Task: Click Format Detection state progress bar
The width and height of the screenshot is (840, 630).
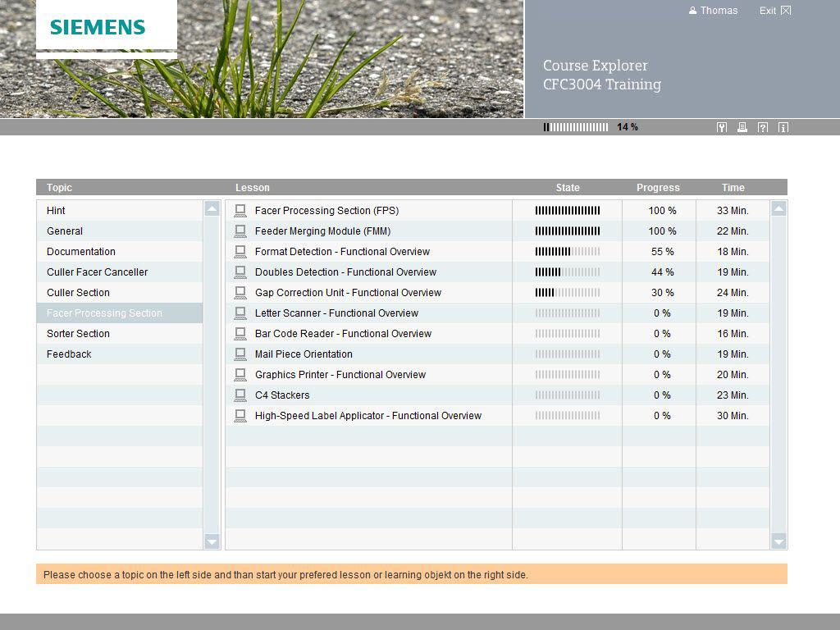Action: (x=567, y=252)
